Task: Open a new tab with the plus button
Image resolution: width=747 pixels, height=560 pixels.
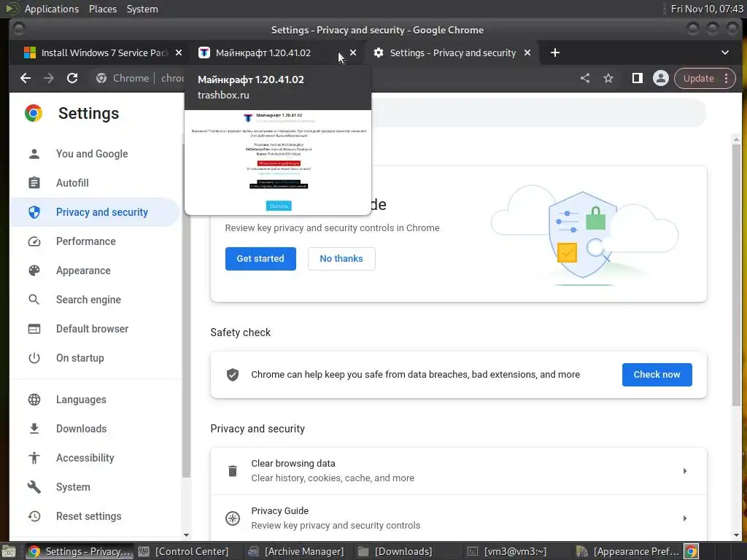Action: click(x=555, y=52)
